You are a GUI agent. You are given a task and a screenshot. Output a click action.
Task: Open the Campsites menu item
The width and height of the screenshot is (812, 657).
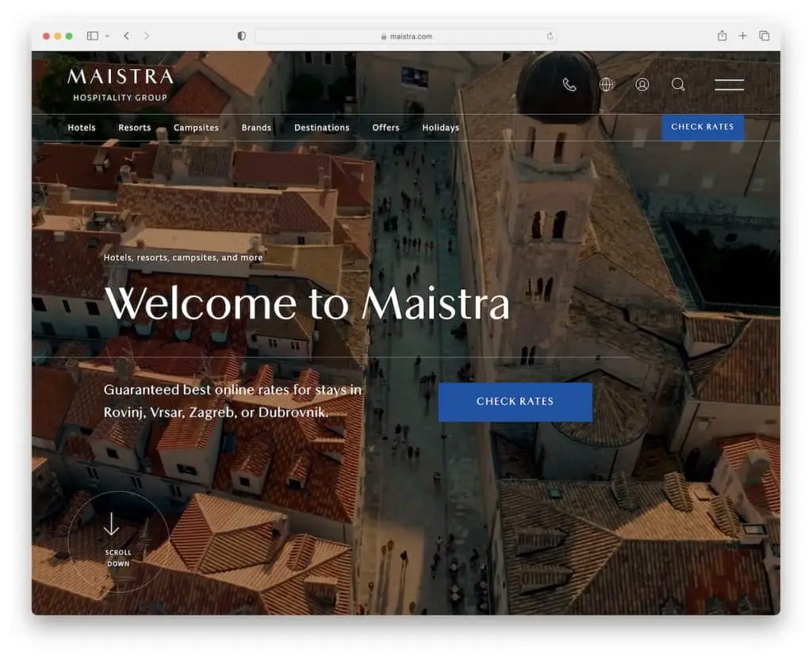point(197,128)
